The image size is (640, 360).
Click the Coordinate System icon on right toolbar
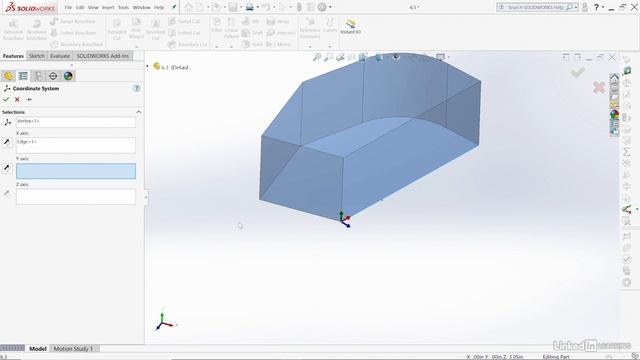(627, 209)
